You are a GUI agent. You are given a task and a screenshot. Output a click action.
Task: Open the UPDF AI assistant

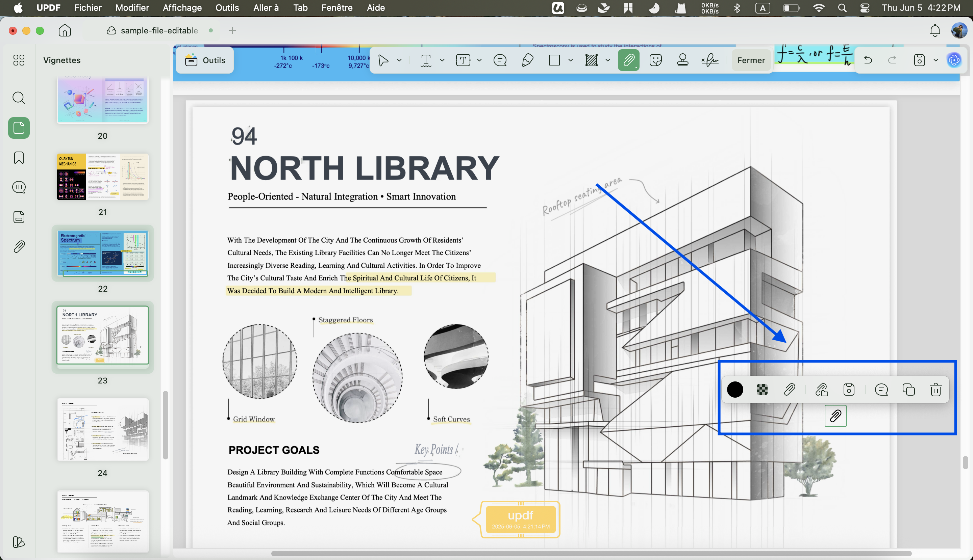pyautogui.click(x=954, y=60)
